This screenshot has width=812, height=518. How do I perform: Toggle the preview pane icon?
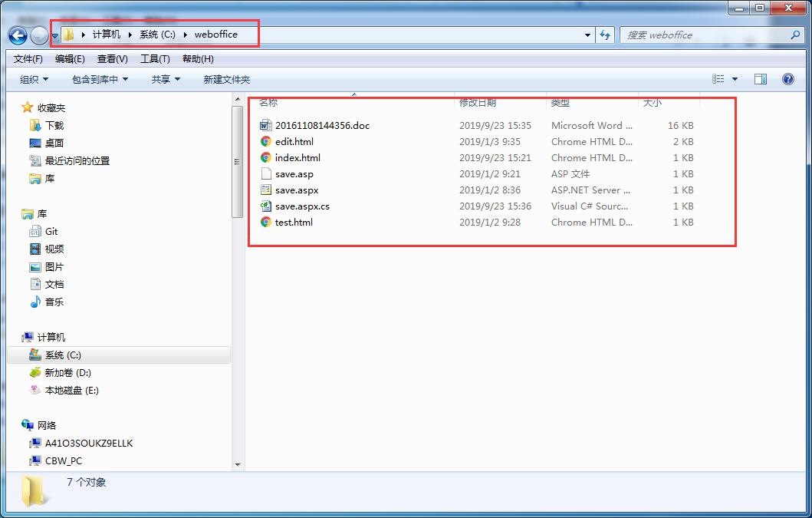pyautogui.click(x=761, y=79)
